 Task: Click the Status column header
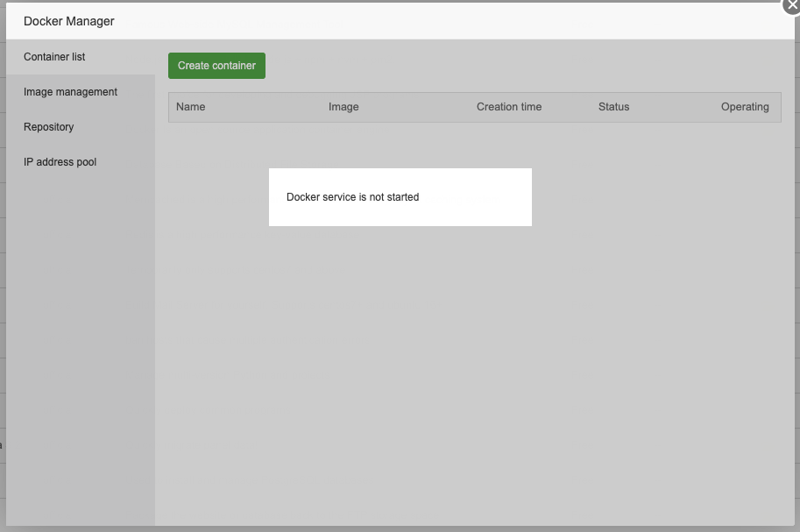coord(613,107)
